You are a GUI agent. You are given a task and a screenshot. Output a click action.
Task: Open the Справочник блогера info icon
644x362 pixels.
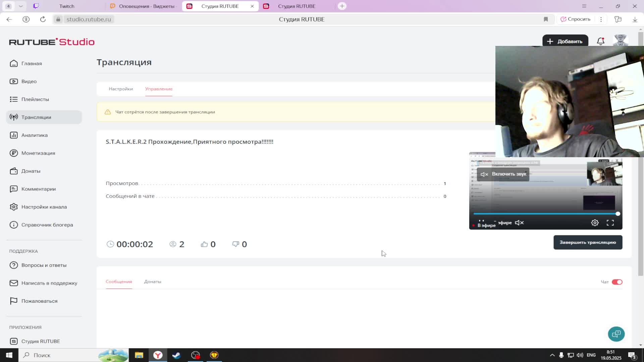tap(14, 225)
